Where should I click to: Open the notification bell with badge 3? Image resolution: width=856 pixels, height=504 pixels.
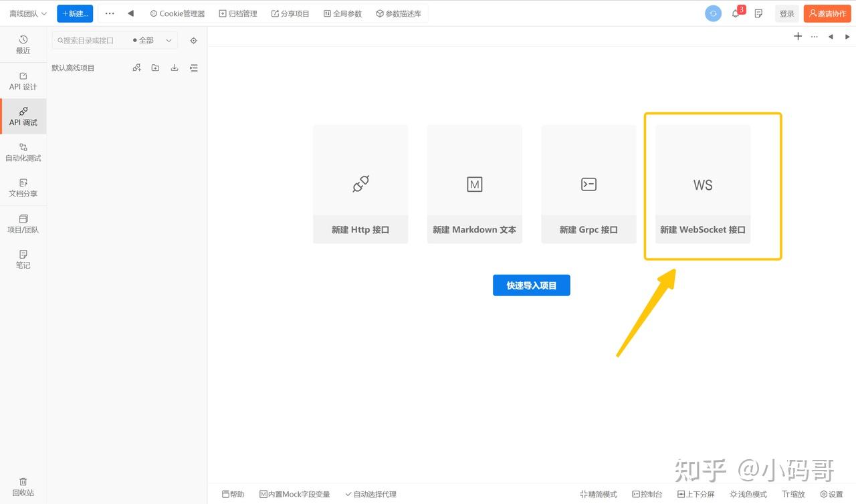[736, 13]
